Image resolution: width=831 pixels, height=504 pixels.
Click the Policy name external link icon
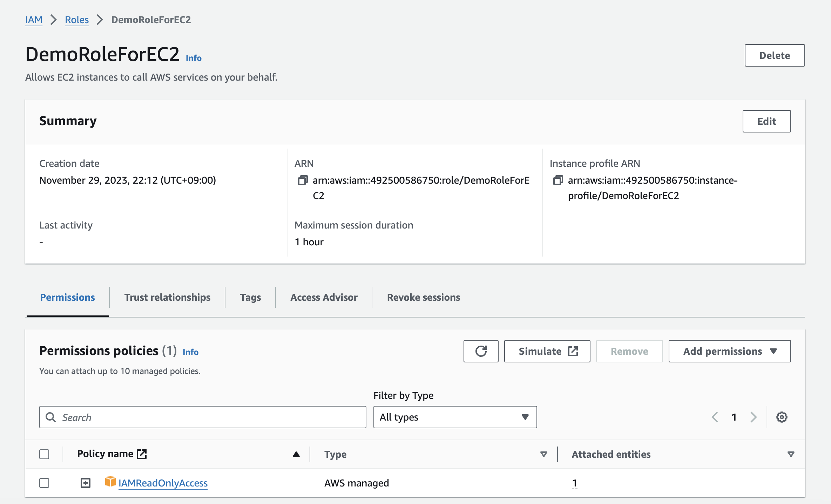pos(142,454)
